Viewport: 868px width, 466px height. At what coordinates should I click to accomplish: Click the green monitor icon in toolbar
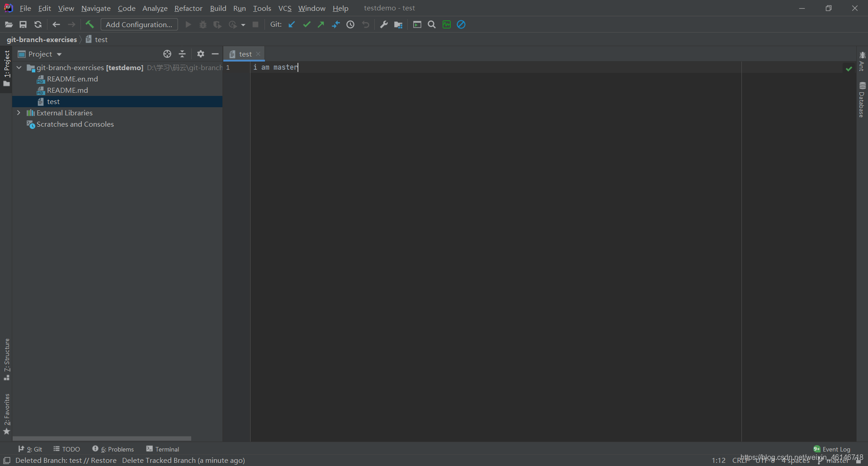(447, 24)
